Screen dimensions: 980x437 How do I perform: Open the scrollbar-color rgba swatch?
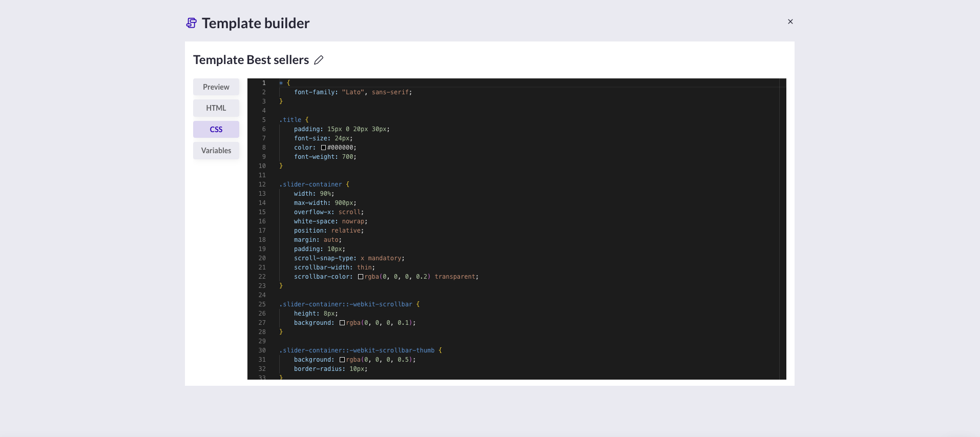tap(360, 277)
